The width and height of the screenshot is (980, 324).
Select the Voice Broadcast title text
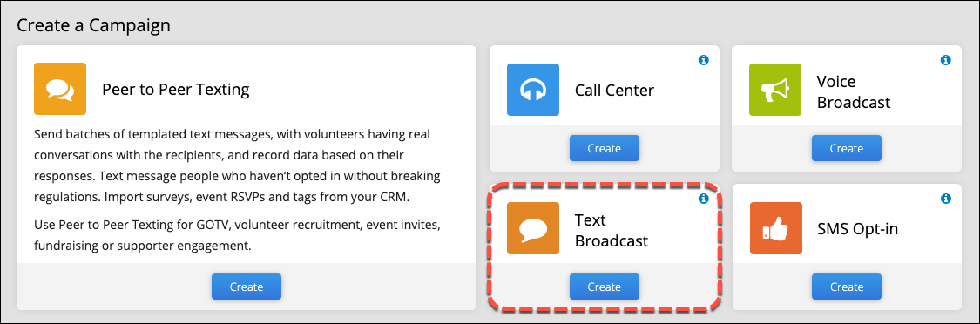[854, 91]
